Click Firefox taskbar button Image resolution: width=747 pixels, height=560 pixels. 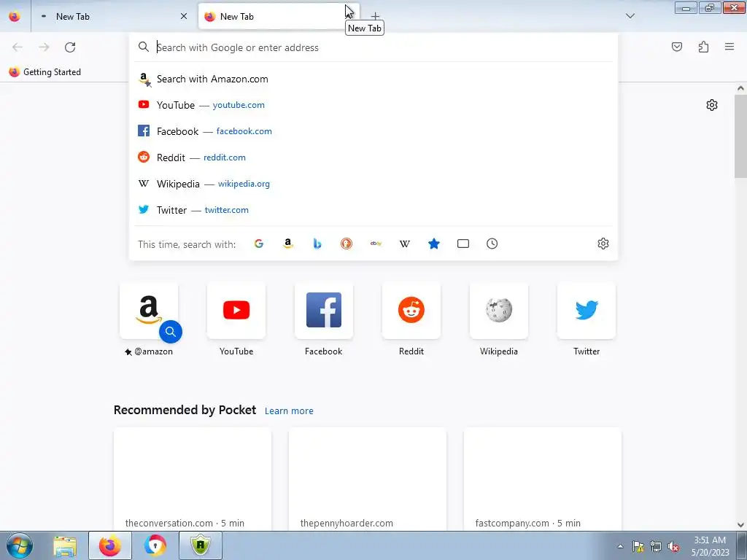[x=110, y=545]
